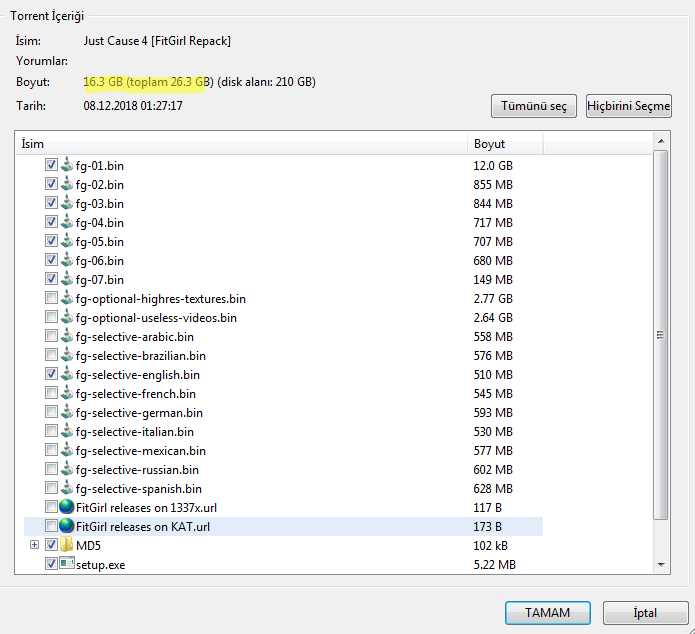Check the fg-selective-spanish.bin checkbox
Screen dimensions: 695x634
pyautogui.click(x=51, y=488)
